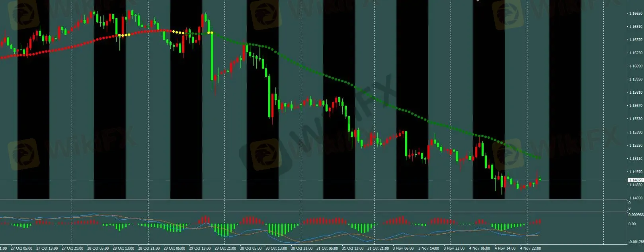Click the 3 Nov 14:00 time label

tap(429, 248)
